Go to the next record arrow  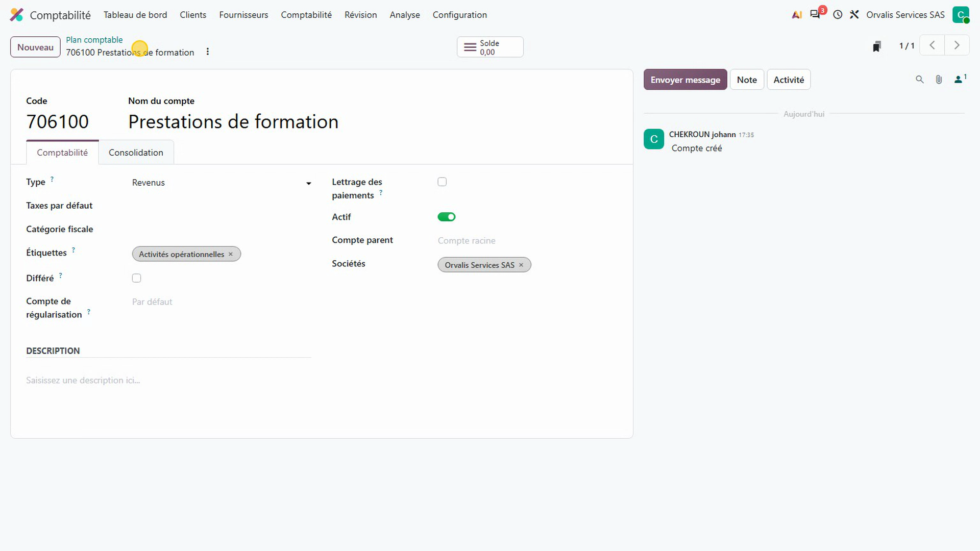point(957,45)
